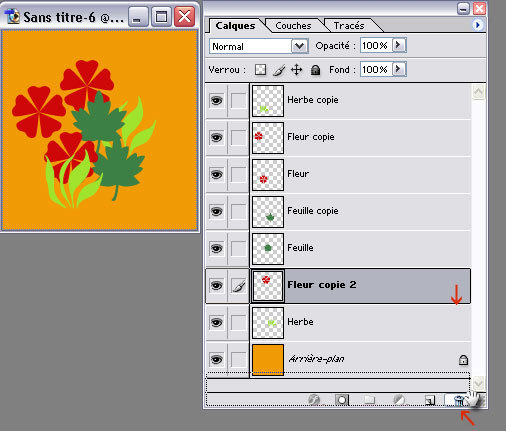Lock all with the padlock icon
Image resolution: width=506 pixels, height=431 pixels.
point(315,70)
